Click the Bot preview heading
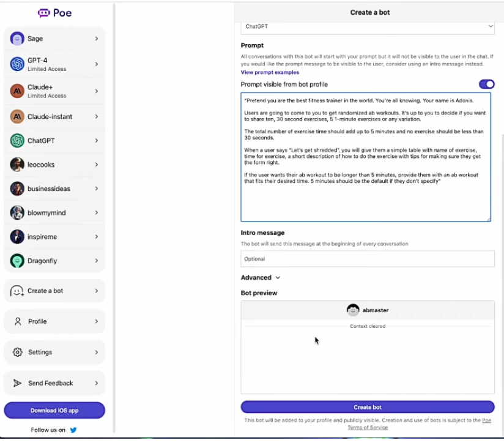This screenshot has height=448, width=504. (x=259, y=293)
